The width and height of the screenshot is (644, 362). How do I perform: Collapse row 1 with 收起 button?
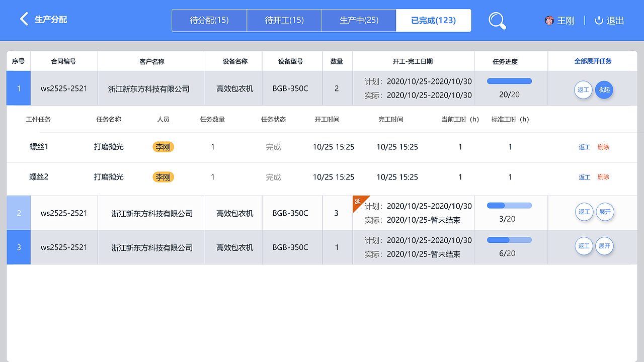click(604, 90)
